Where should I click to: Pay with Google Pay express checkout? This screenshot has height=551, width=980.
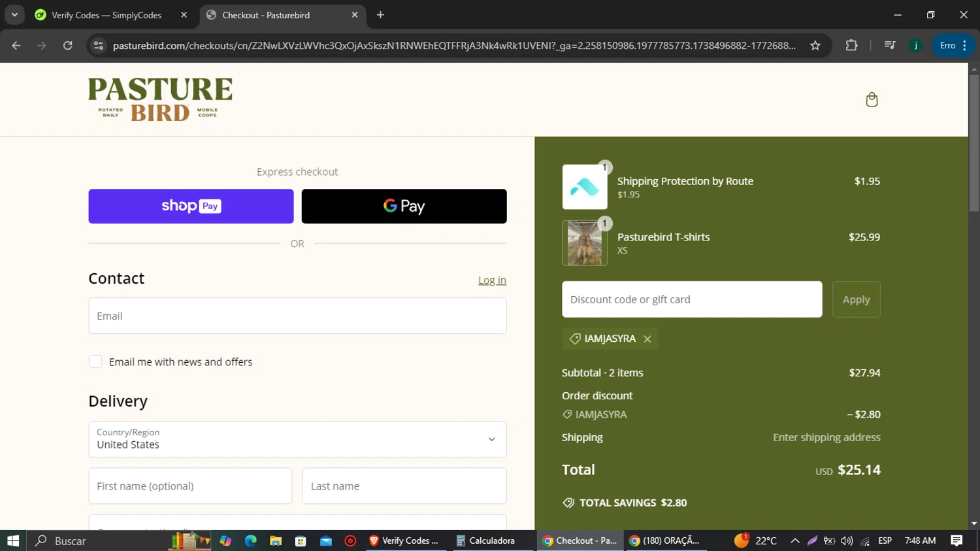(404, 206)
